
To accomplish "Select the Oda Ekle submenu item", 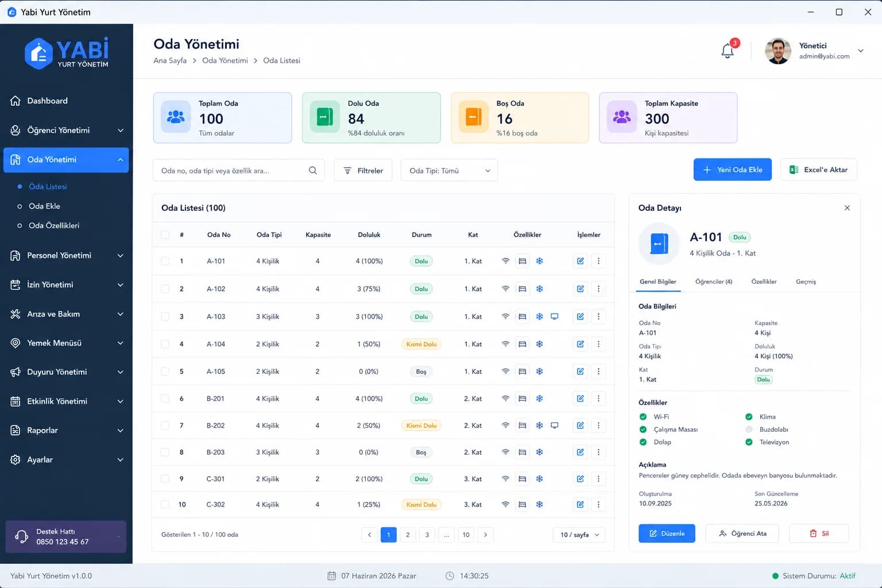I will click(45, 206).
